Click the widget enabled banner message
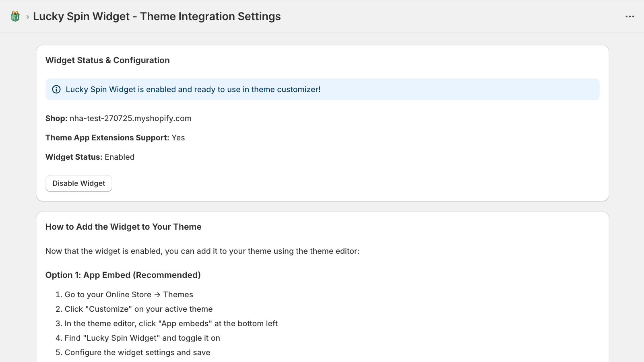This screenshot has height=362, width=644. coord(193,89)
